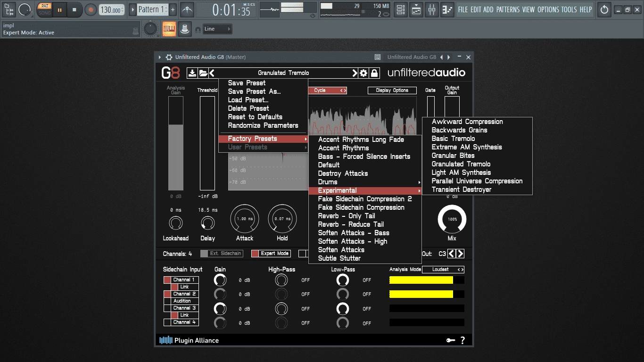Toggle the Ext. Sidechain switch
Image resolution: width=644 pixels, height=362 pixels.
[x=222, y=254]
